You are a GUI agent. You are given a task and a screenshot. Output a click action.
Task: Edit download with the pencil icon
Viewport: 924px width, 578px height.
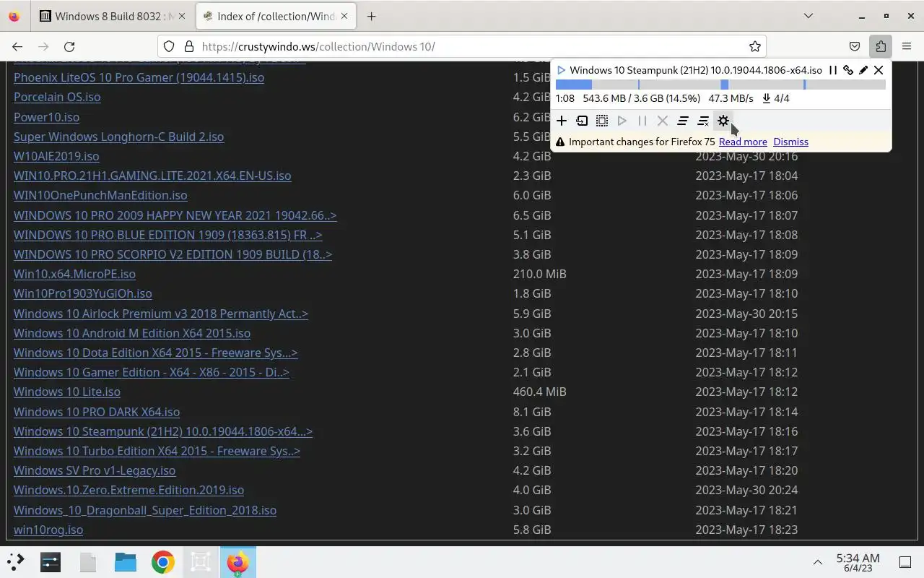(863, 70)
